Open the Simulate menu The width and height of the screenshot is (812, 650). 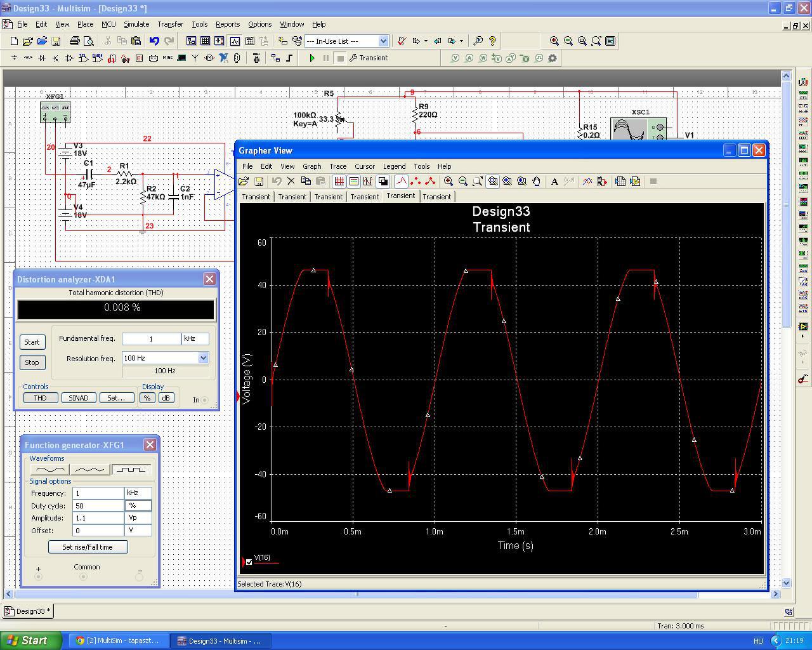tap(136, 24)
